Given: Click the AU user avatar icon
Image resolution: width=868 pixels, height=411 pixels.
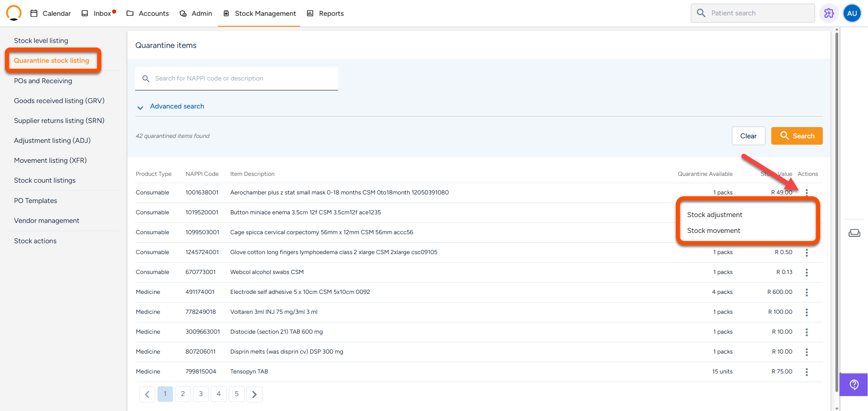Looking at the screenshot, I should [852, 13].
